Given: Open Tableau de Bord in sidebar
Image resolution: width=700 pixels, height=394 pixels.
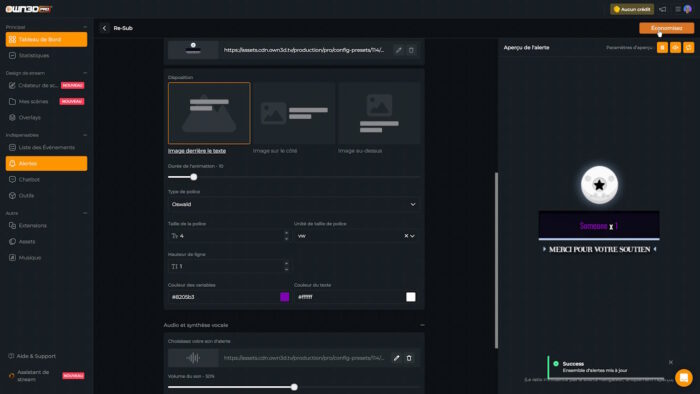Looking at the screenshot, I should [46, 39].
